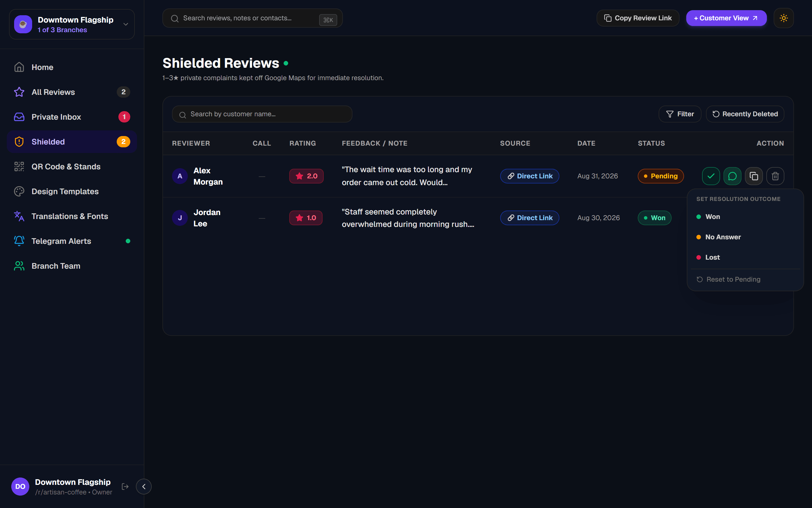
Task: Sort by REVIEWER column header
Action: point(191,143)
